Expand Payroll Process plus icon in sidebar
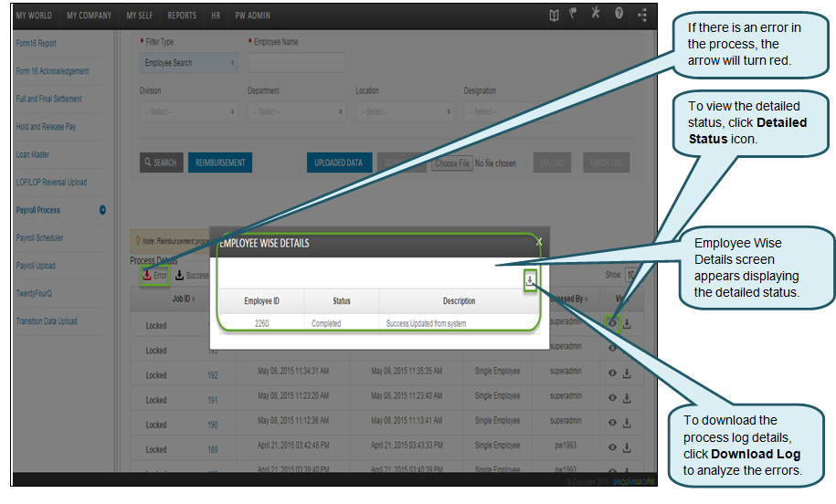The height and width of the screenshot is (504, 836). click(x=102, y=210)
